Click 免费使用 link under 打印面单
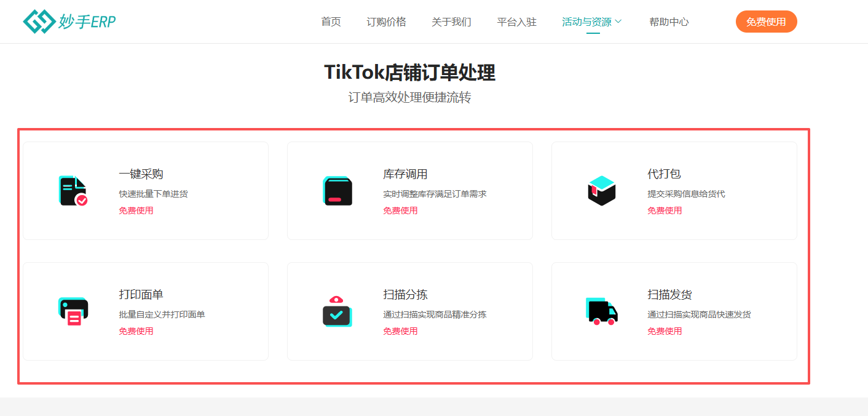 (x=136, y=331)
